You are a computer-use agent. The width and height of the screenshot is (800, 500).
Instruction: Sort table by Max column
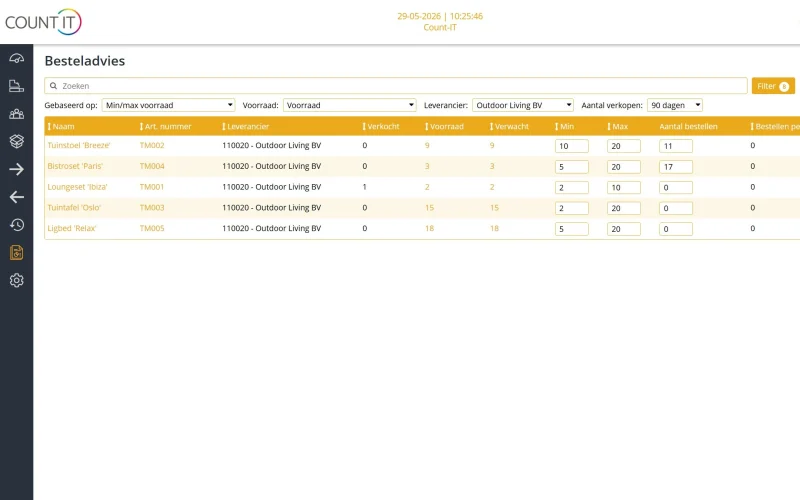tap(617, 127)
